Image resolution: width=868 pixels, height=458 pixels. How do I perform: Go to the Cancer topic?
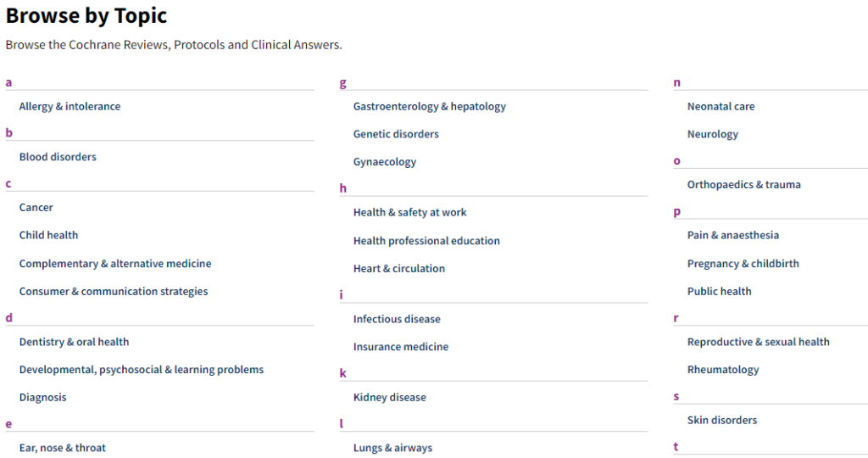[36, 208]
